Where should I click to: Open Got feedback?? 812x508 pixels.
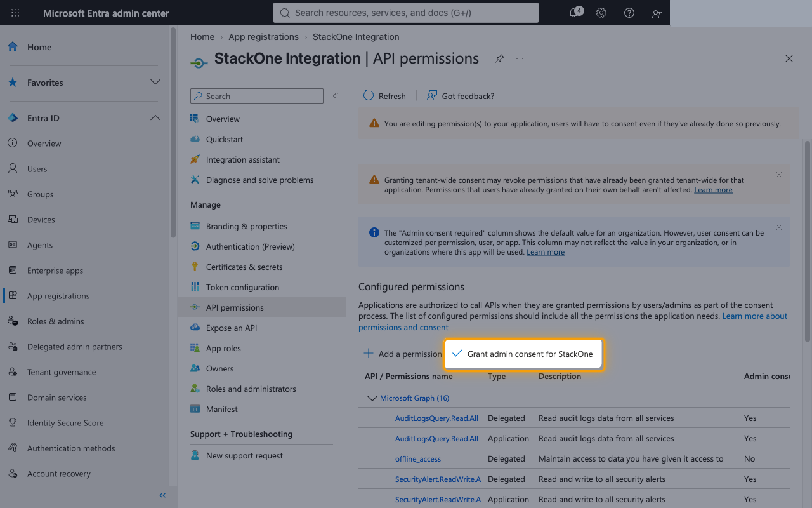(461, 96)
